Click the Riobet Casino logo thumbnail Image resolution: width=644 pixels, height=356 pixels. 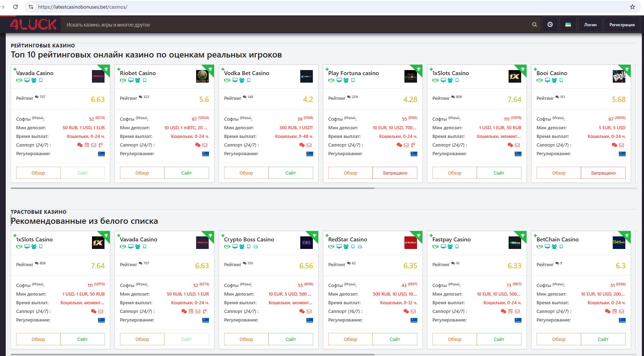(x=202, y=76)
